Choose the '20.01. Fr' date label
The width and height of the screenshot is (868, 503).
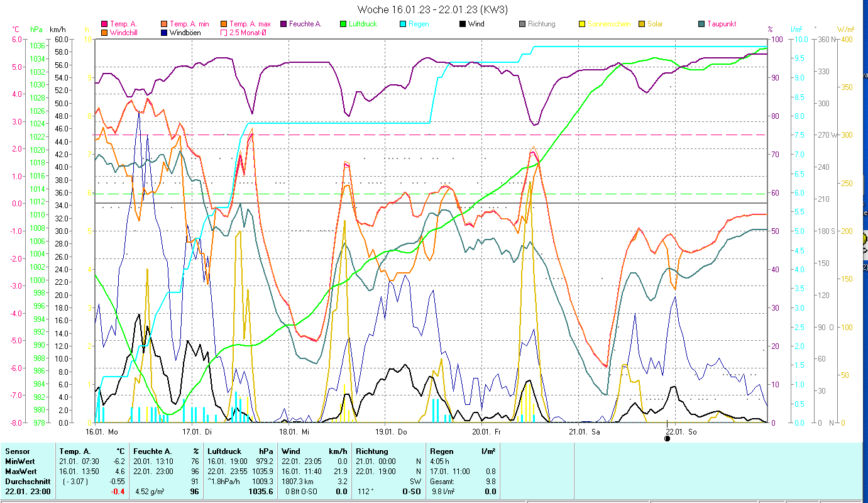tap(486, 431)
